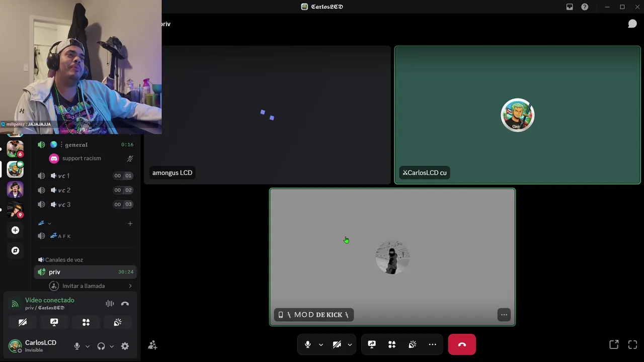Click the 00 03 user limit badge
The height and width of the screenshot is (362, 644).
(x=123, y=205)
